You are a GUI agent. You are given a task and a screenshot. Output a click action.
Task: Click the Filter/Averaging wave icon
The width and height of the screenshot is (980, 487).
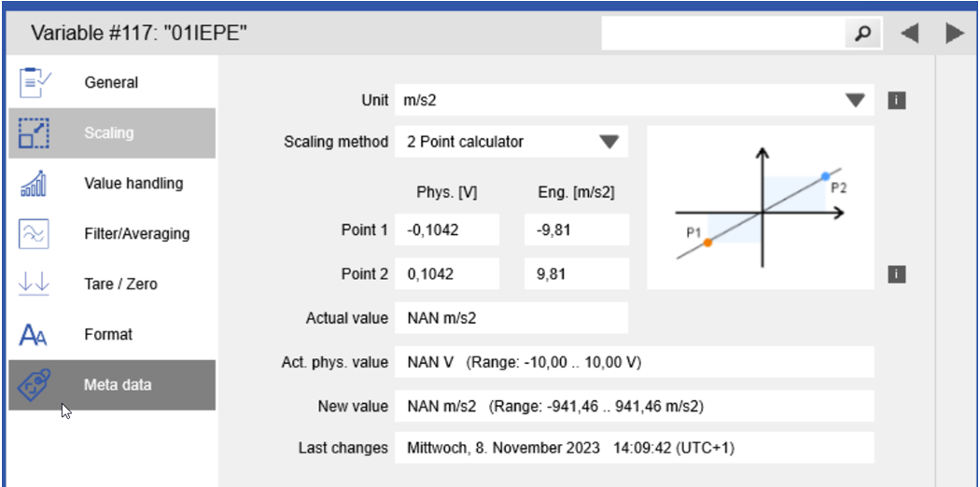(34, 233)
